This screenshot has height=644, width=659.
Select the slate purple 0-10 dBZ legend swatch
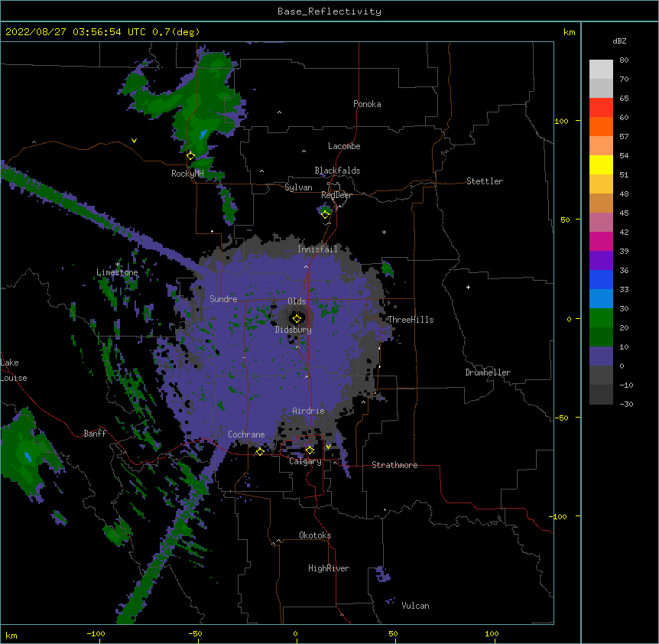tap(601, 356)
